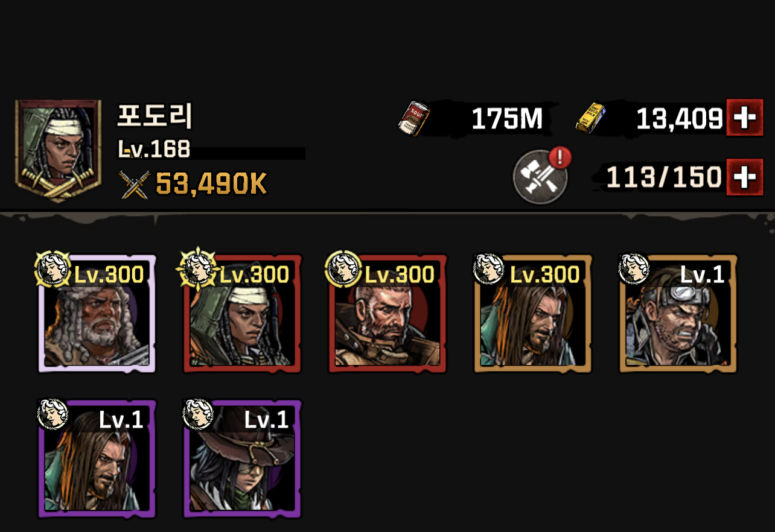The width and height of the screenshot is (775, 532).
Task: Open the hammer and wrench build icon
Action: (540, 177)
